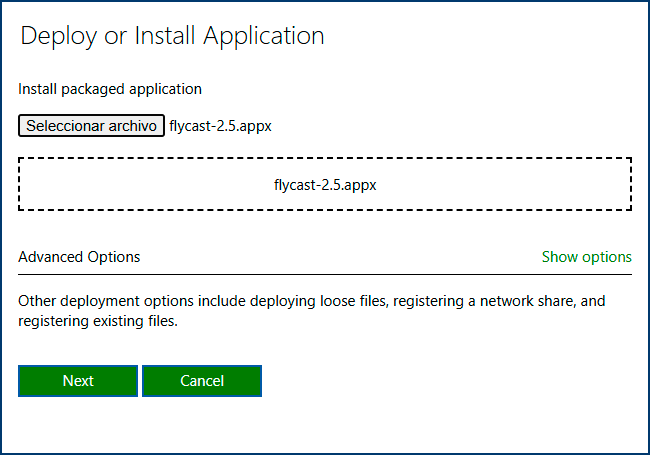Continue installing flycast-2.5.appx with Next
650x455 pixels.
click(x=78, y=381)
